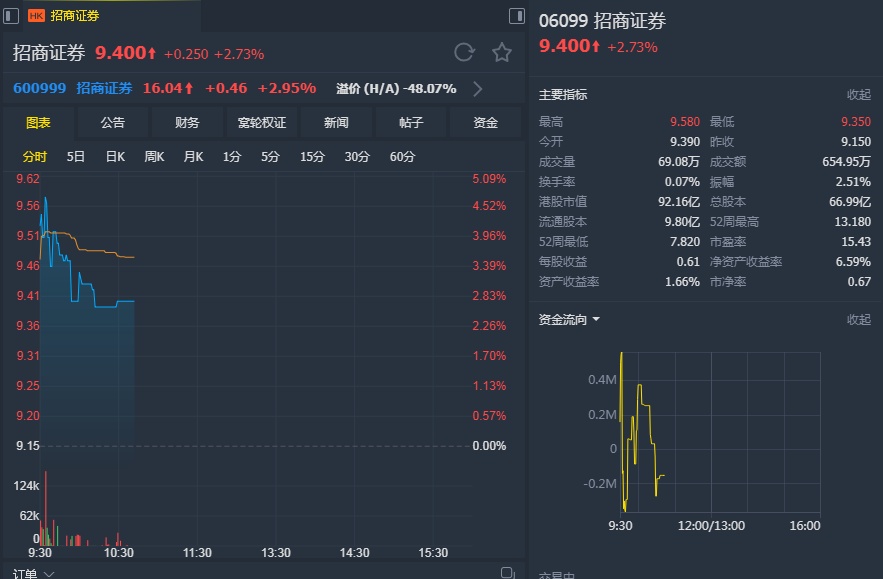Click the 净资产收益率 value 6.59%
883x579 pixels.
(853, 262)
